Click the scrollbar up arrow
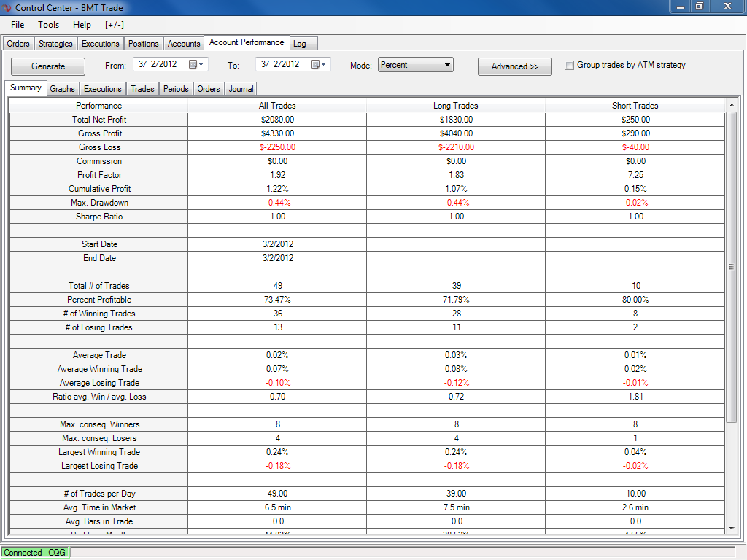Image resolution: width=747 pixels, height=560 pixels. [731, 105]
